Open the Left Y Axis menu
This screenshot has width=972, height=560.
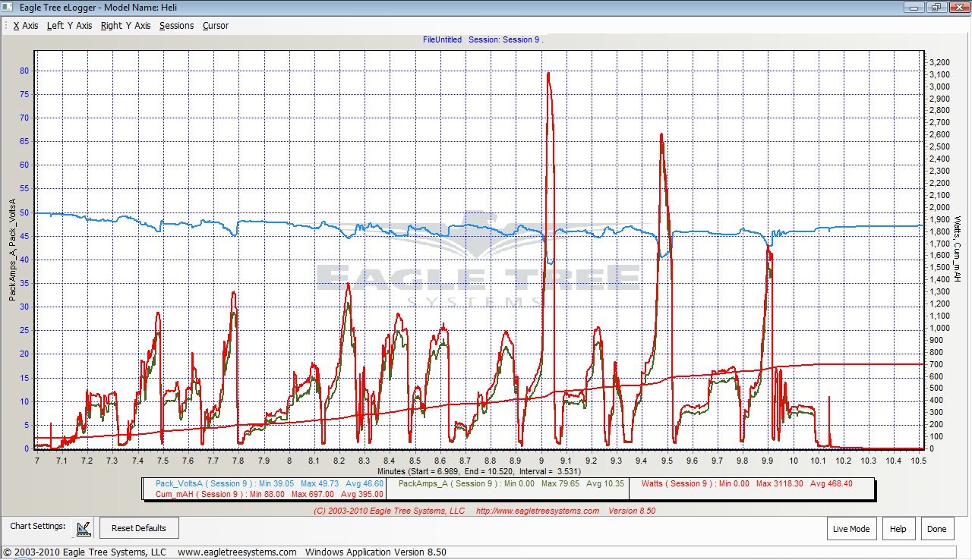point(69,26)
